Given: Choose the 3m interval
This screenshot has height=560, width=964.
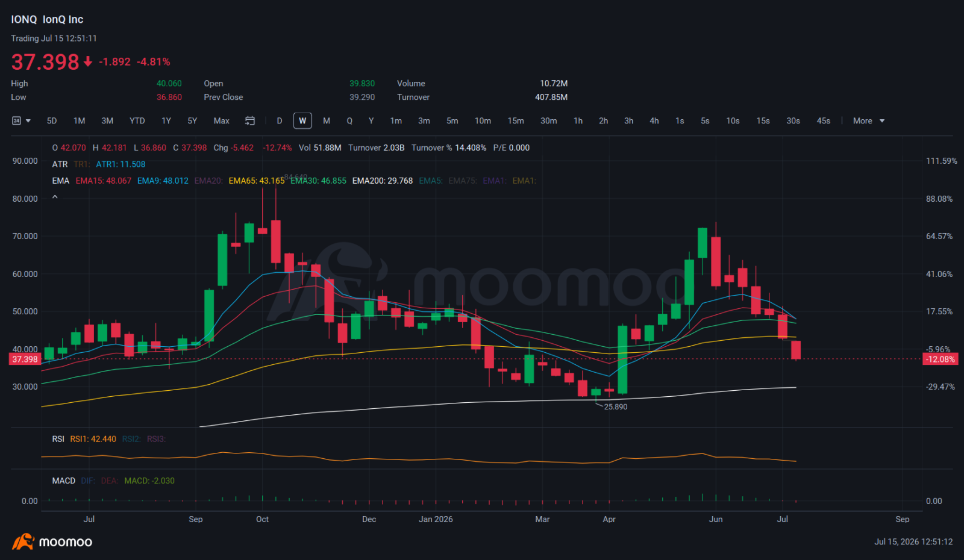Looking at the screenshot, I should coord(424,121).
